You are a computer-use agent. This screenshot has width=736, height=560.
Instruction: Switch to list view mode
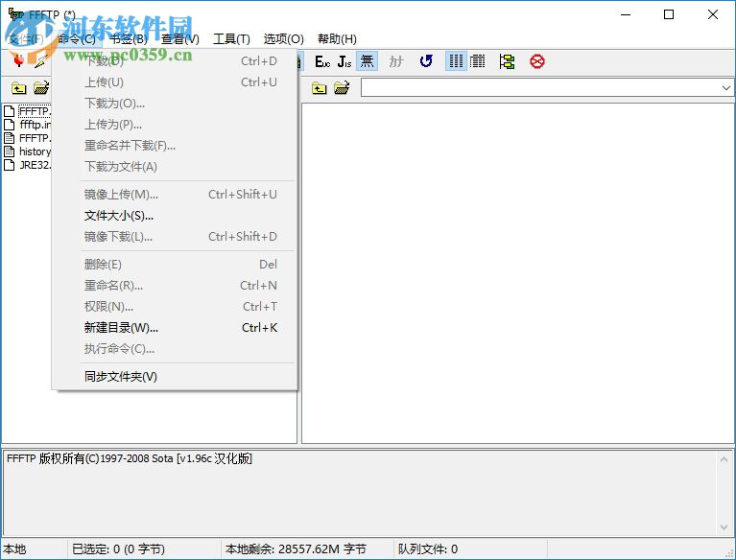click(456, 61)
